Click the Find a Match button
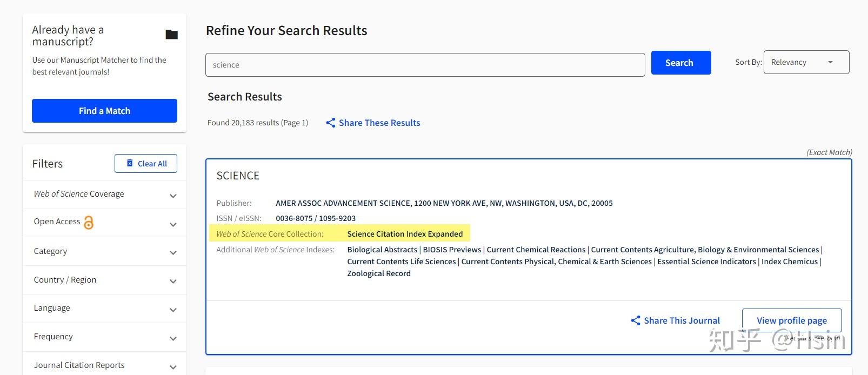Screen dimensions: 868x375 [x=104, y=111]
